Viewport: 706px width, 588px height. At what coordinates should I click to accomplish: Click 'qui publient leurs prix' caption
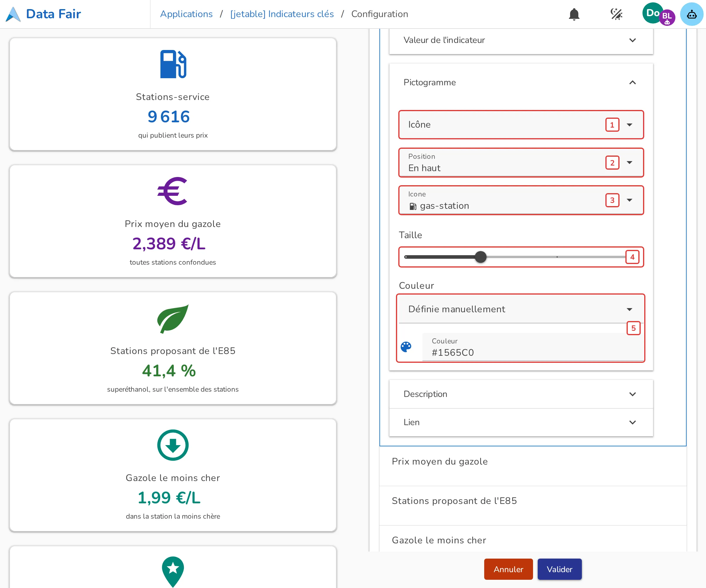coord(173,135)
